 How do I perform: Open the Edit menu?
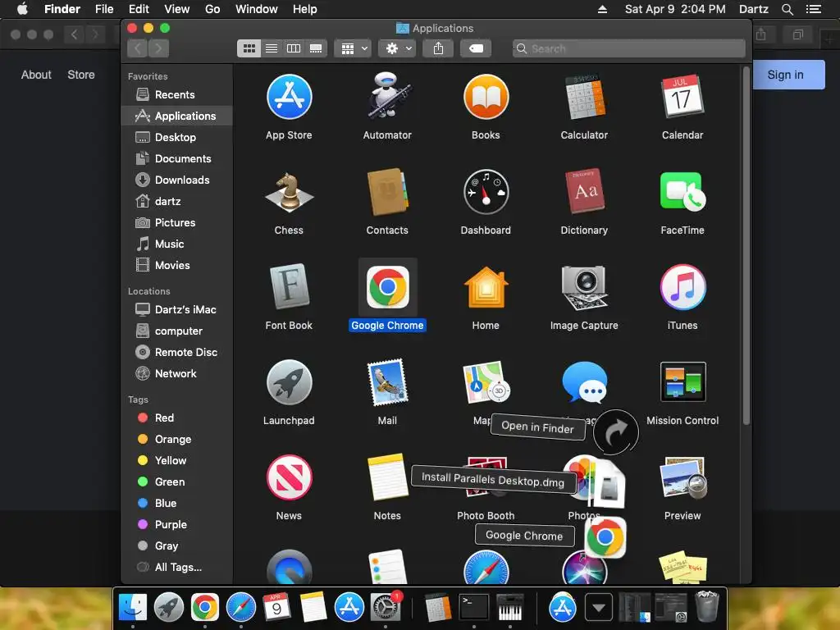139,9
